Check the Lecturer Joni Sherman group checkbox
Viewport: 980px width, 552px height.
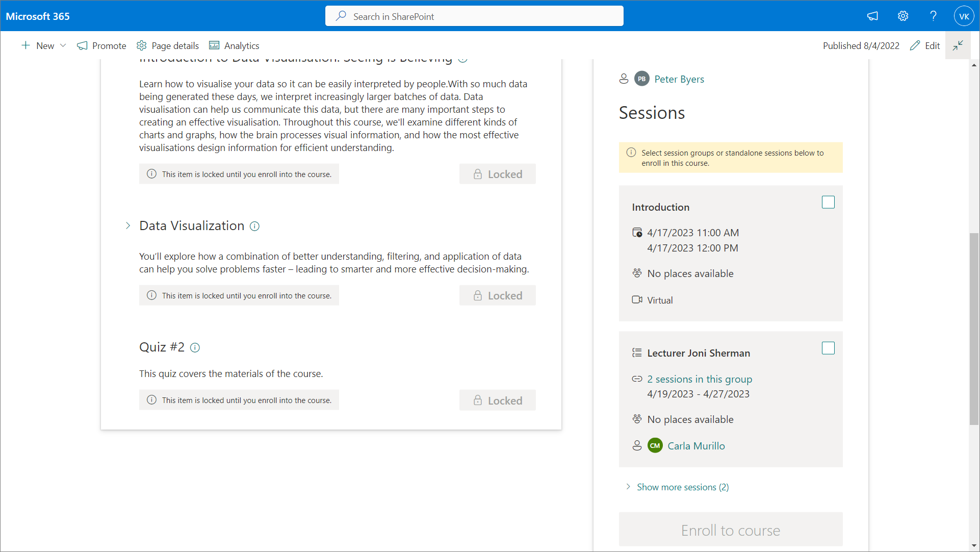(828, 348)
